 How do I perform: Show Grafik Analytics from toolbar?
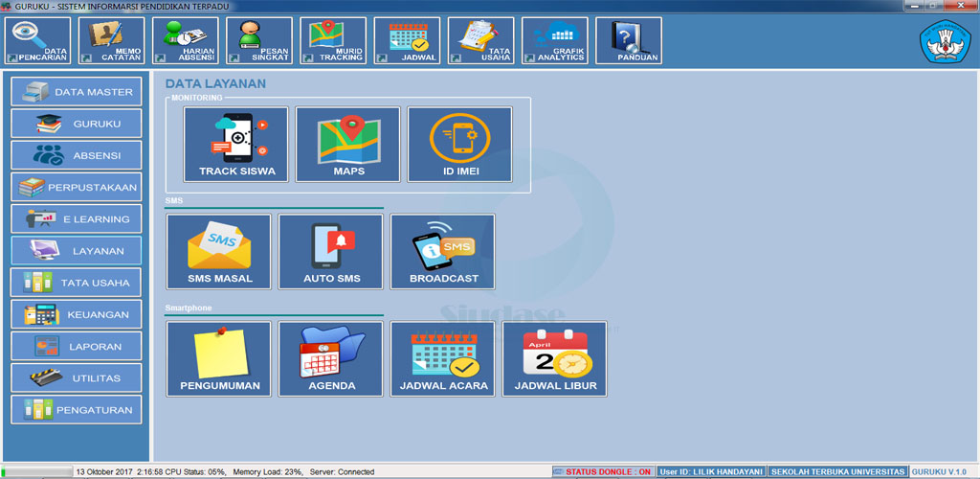[x=555, y=41]
